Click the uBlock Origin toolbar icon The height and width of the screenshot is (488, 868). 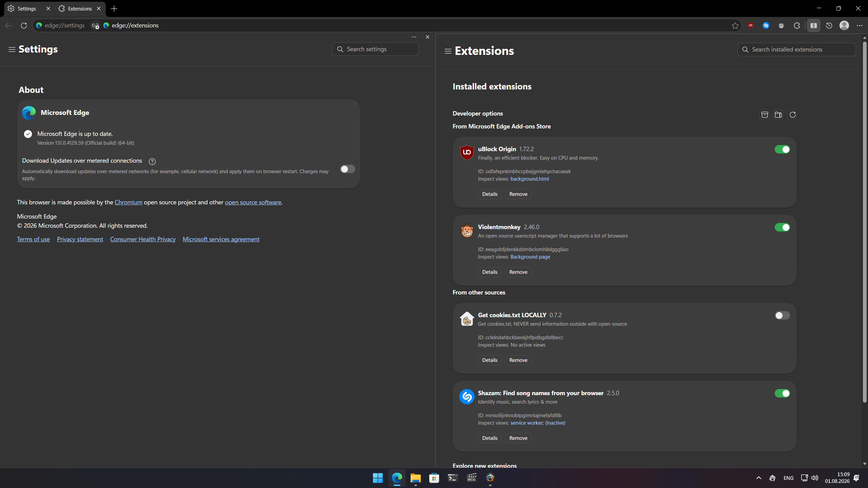coord(751,25)
